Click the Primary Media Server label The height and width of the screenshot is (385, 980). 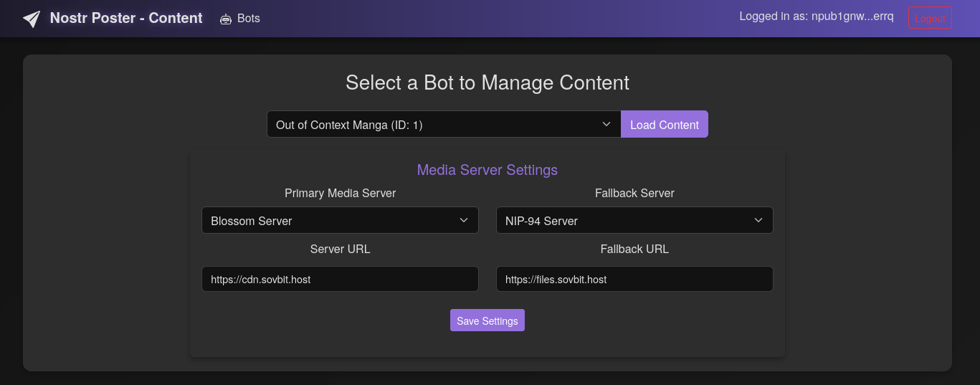coord(340,193)
